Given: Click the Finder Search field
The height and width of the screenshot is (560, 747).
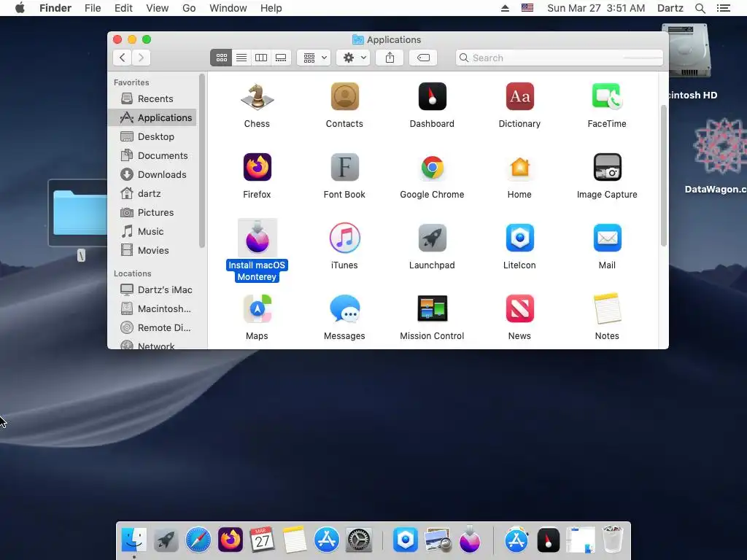Looking at the screenshot, I should [x=560, y=58].
